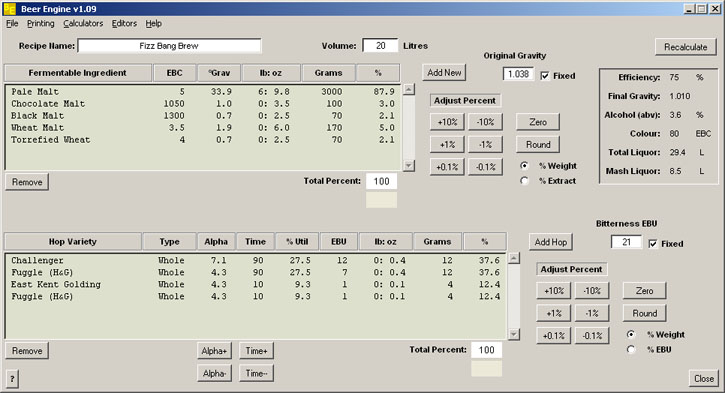The height and width of the screenshot is (393, 725).
Task: Decrease hop percent by -1%
Action: coord(592,313)
